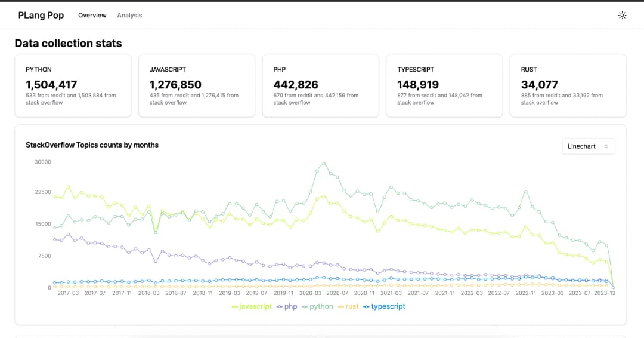
Task: Click the typescript legend marker icon
Action: point(367,306)
